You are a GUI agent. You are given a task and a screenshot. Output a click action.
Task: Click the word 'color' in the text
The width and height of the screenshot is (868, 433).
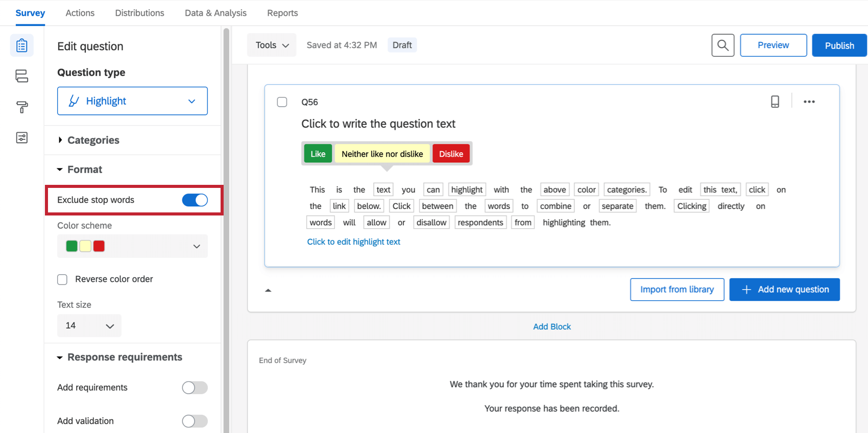pos(586,190)
